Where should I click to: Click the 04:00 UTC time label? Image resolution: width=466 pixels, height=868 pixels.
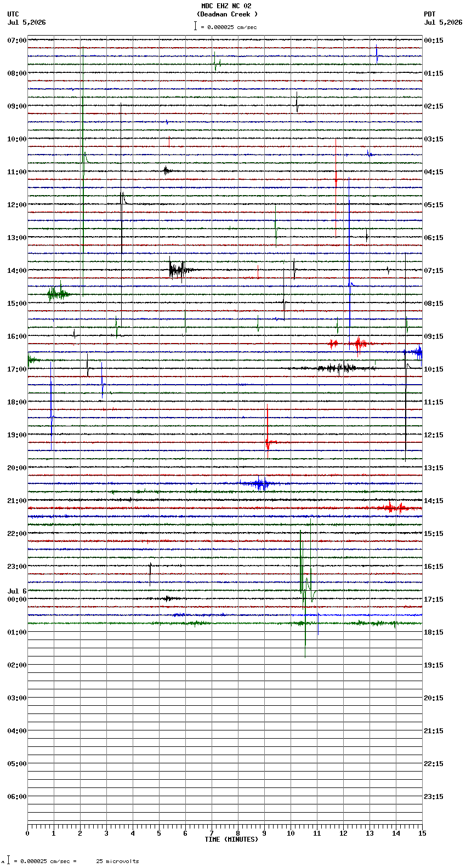(x=17, y=731)
